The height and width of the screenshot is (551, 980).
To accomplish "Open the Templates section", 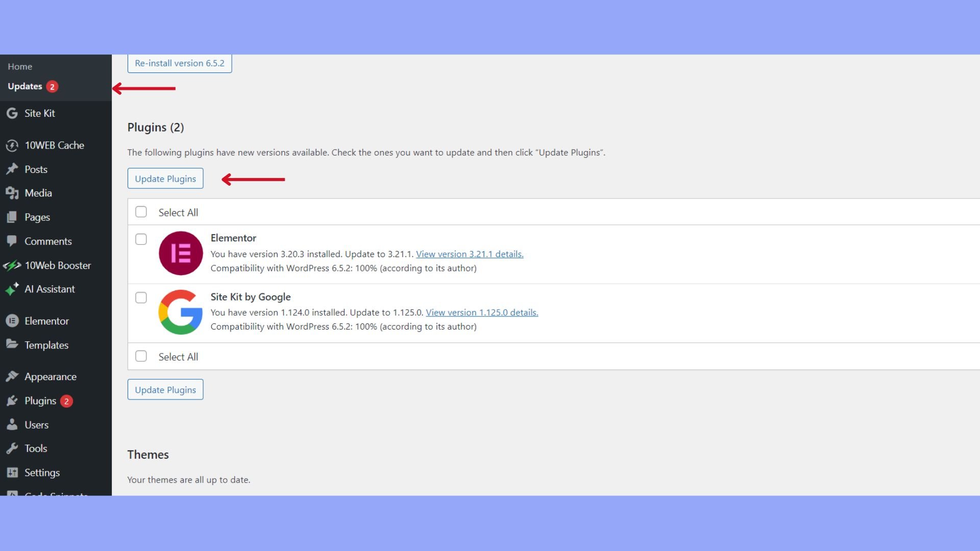I will pyautogui.click(x=47, y=345).
